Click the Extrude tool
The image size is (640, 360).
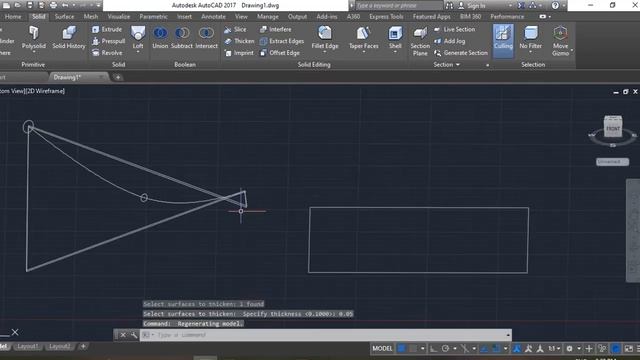pos(107,29)
